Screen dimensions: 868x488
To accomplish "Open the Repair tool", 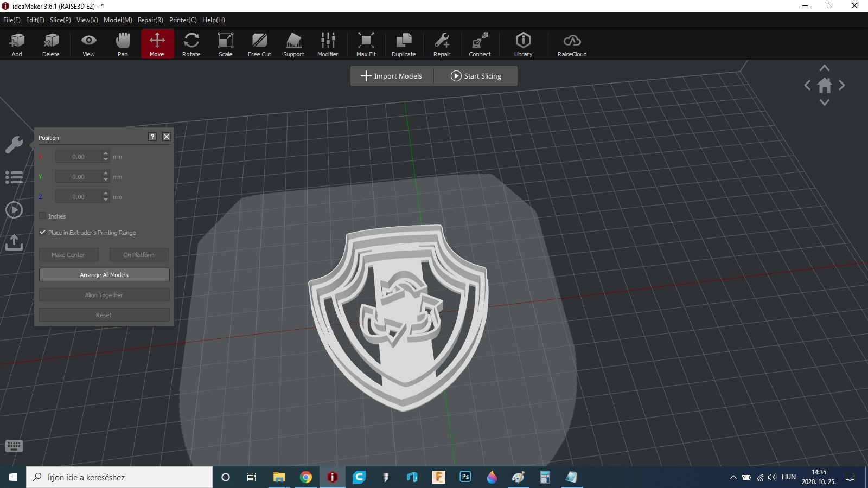I will [x=442, y=44].
